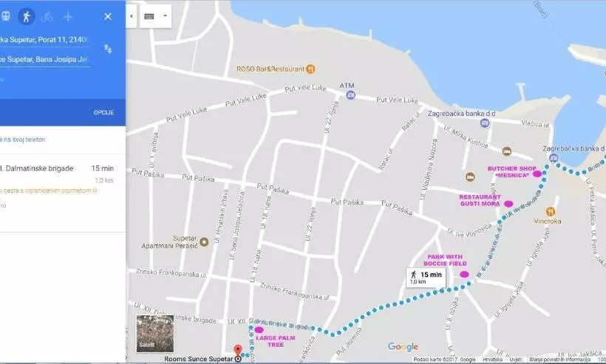Viewport: 606px width, 364px height.
Task: Click the ROSO Bar&Restaurant marker
Action: (x=311, y=69)
